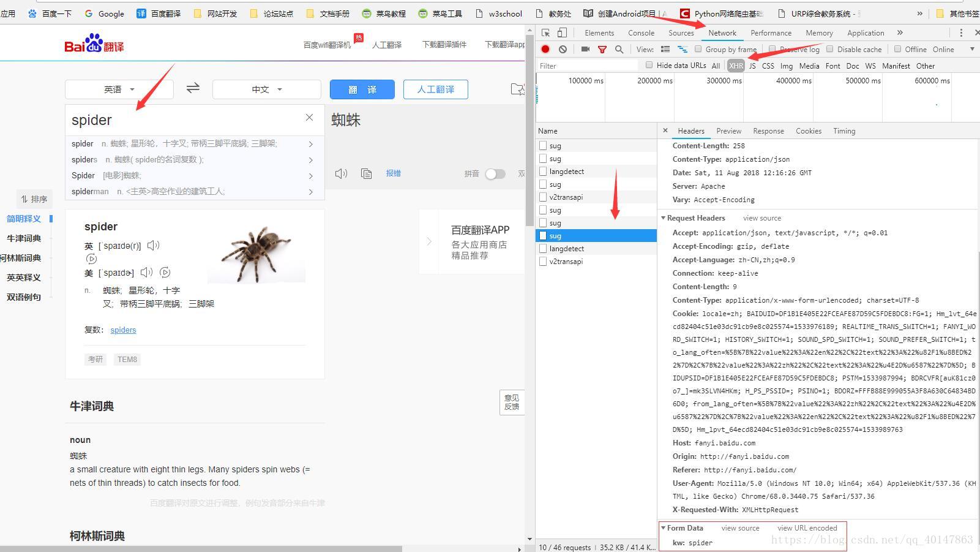This screenshot has height=552, width=980.
Task: Open the Response tab of request
Action: (768, 130)
